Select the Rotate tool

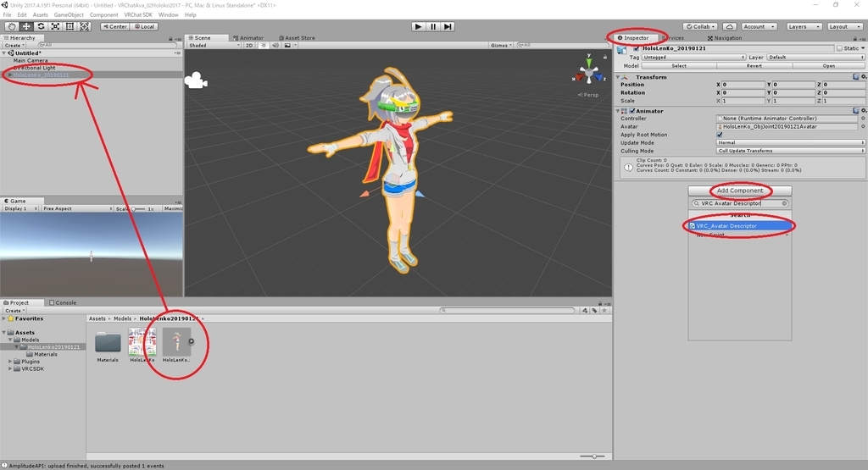click(x=41, y=26)
